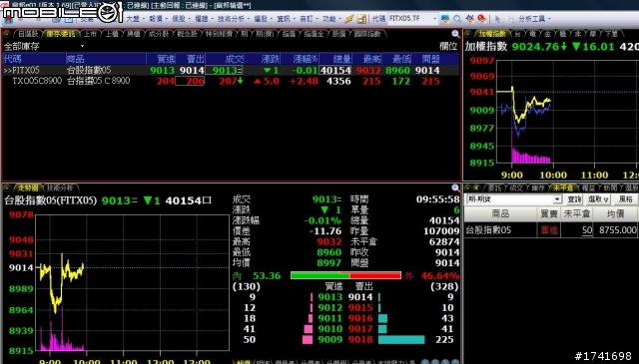The height and width of the screenshot is (364, 639).
Task: Click the lightning bolt quick-order icon
Action: click(349, 19)
